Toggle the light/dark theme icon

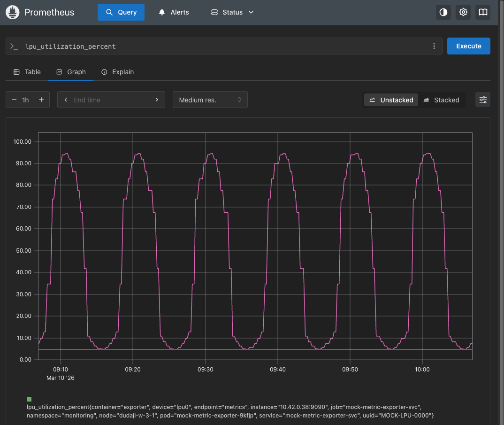[443, 12]
